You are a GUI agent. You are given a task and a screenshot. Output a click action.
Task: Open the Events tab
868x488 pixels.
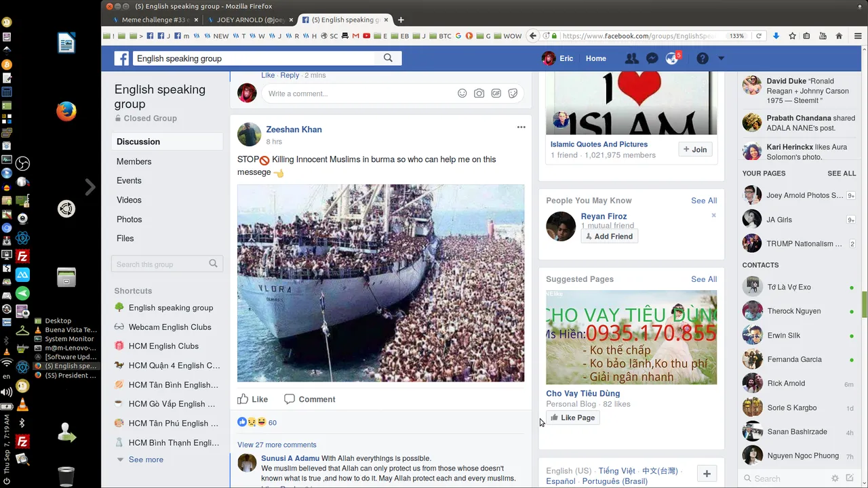pos(129,181)
